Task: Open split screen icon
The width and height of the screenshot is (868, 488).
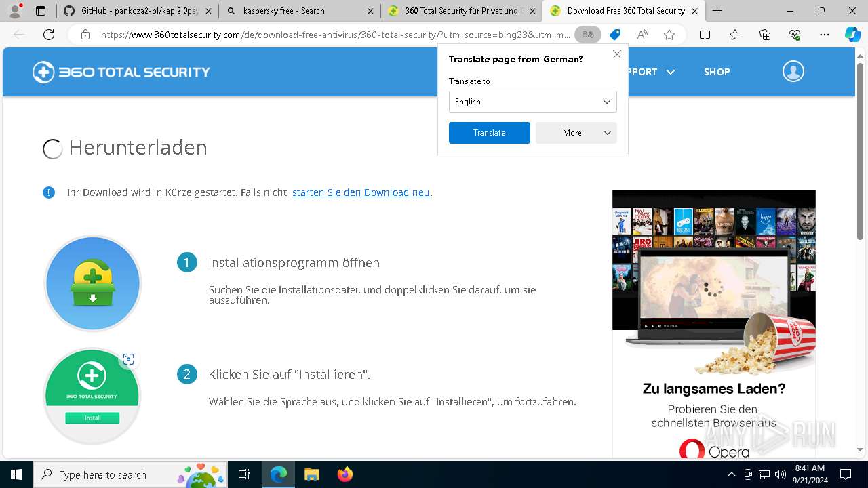Action: pyautogui.click(x=705, y=35)
